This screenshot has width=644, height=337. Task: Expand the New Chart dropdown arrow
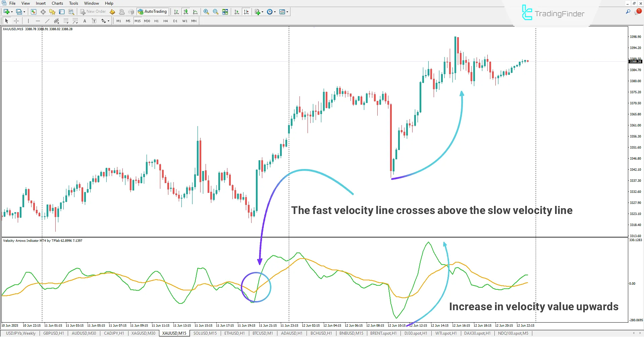[x=12, y=12]
